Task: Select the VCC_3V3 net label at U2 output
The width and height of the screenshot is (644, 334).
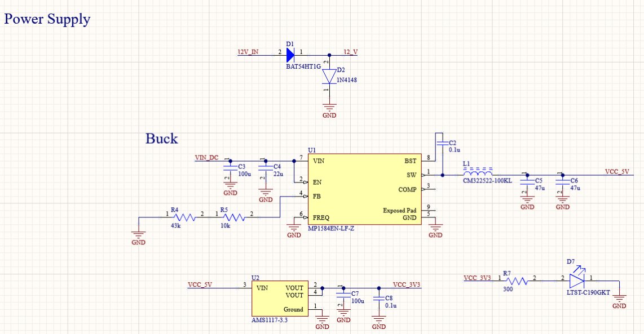Action: pos(407,284)
